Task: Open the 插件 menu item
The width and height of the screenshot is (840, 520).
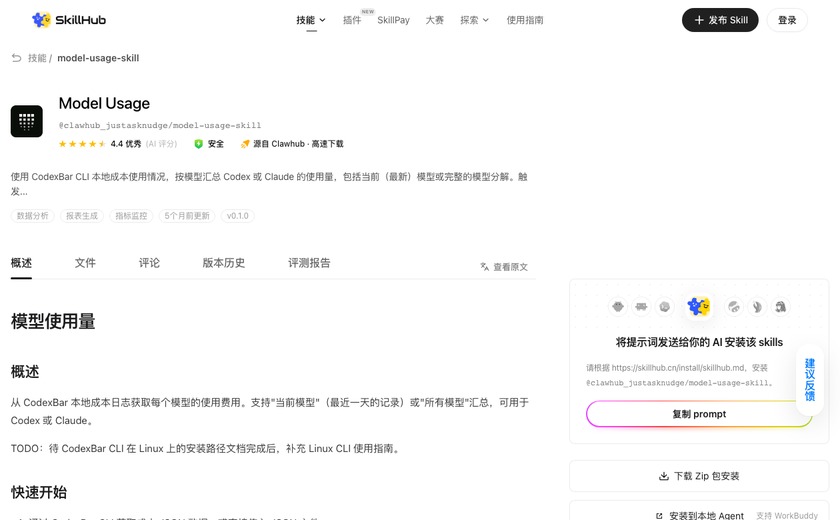Action: [x=352, y=20]
